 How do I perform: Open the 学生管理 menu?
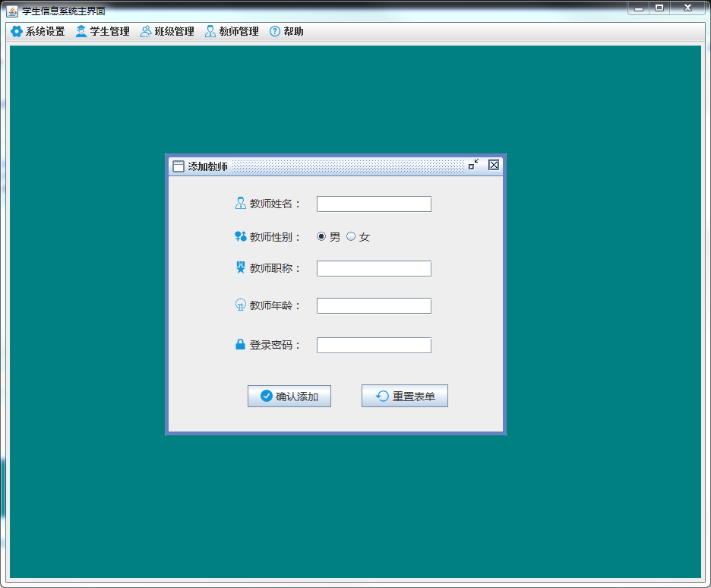(x=109, y=32)
